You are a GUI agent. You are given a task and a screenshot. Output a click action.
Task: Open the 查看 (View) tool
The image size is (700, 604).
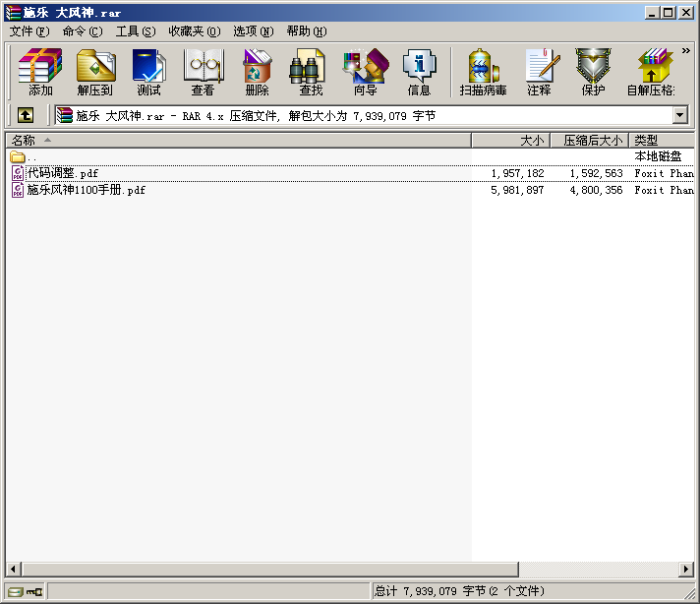coord(204,72)
